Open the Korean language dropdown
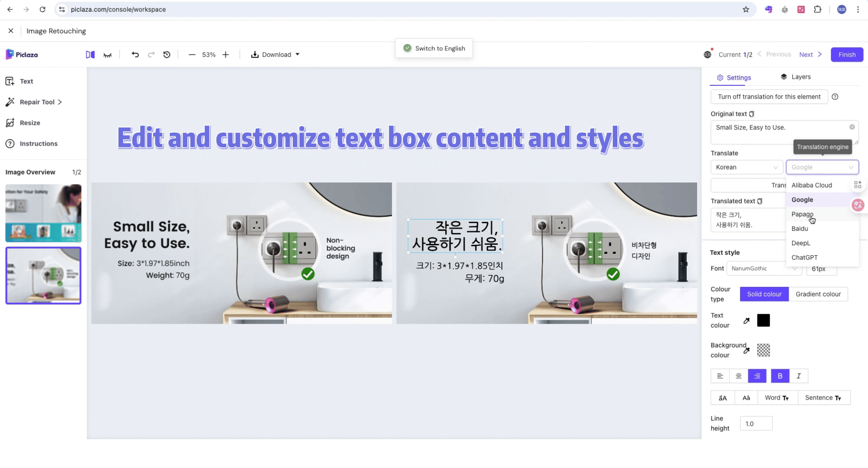Viewport: 868px width, 468px height. point(747,167)
